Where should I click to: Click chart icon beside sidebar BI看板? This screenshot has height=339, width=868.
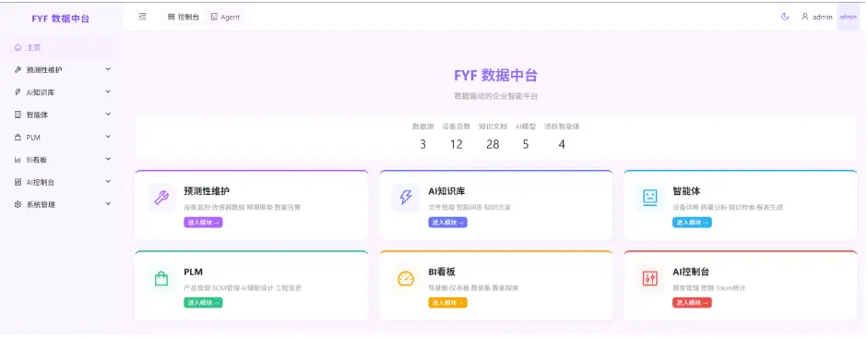point(18,160)
